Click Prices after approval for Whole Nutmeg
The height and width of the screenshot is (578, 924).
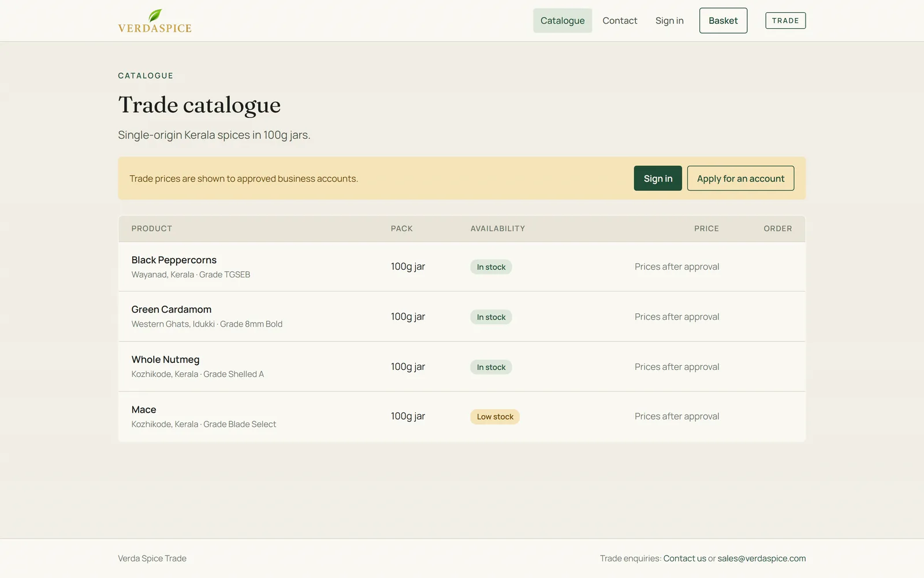tap(677, 366)
